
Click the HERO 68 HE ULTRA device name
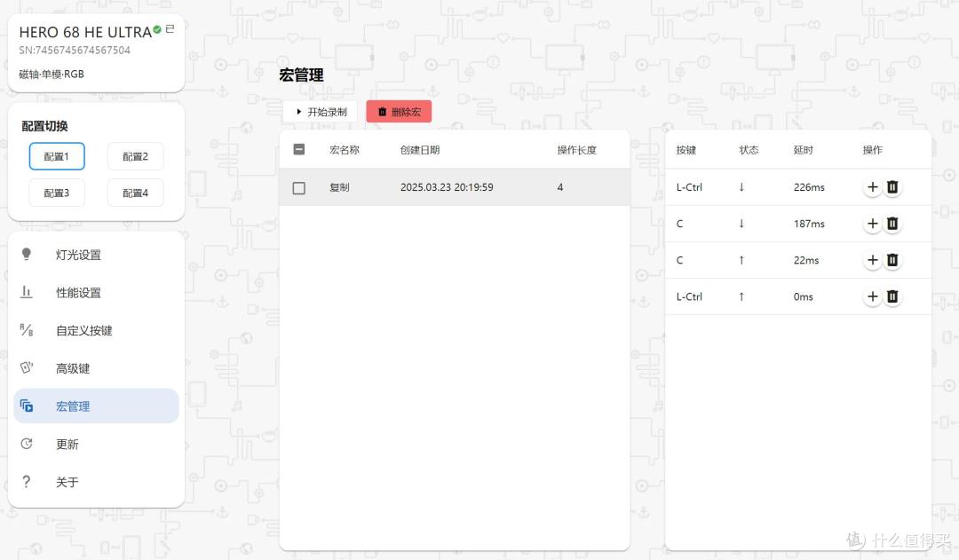click(85, 32)
